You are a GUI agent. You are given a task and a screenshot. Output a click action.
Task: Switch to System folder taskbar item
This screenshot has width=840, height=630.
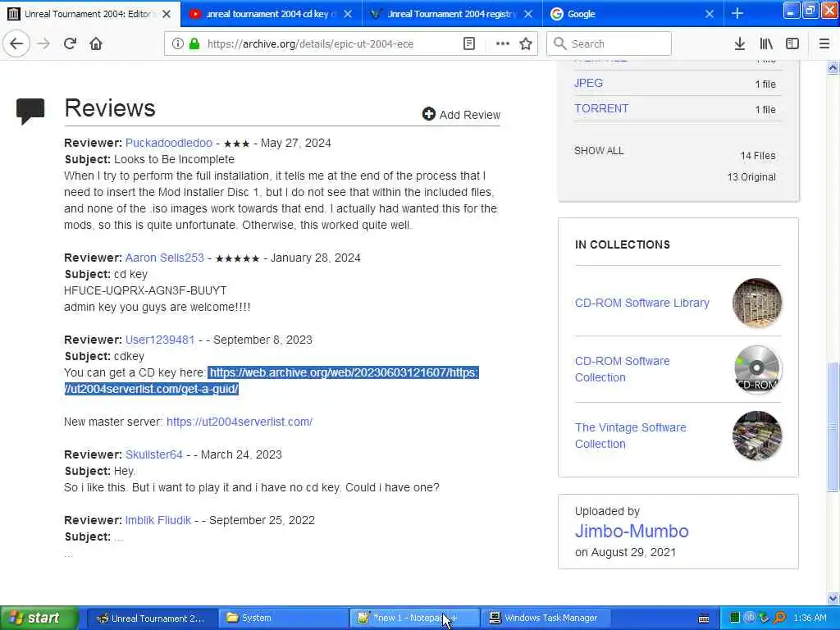tap(283, 618)
